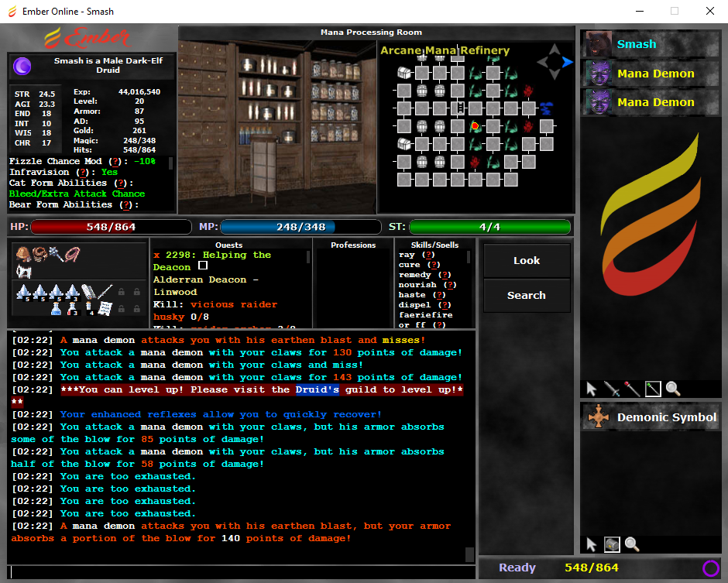
Task: Click the green ST stamina bar
Action: [x=489, y=227]
